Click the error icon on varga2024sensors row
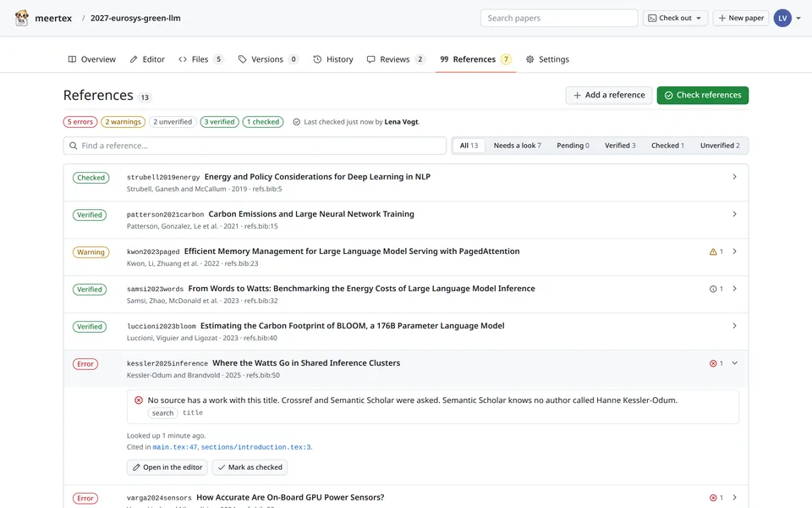The width and height of the screenshot is (812, 508). 713,498
